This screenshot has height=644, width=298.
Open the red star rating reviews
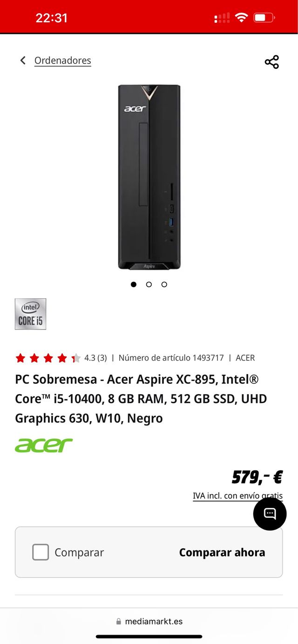[48, 358]
